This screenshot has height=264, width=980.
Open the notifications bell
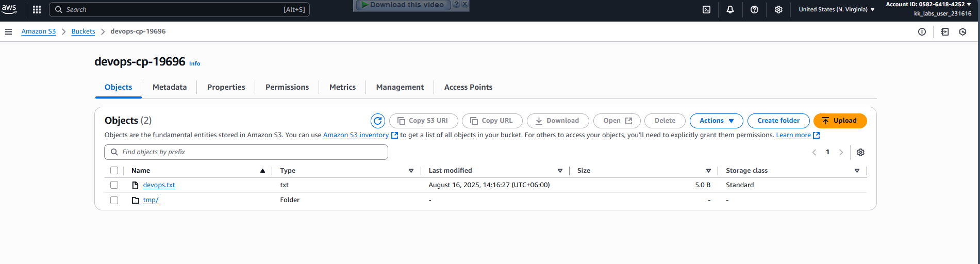pyautogui.click(x=730, y=9)
